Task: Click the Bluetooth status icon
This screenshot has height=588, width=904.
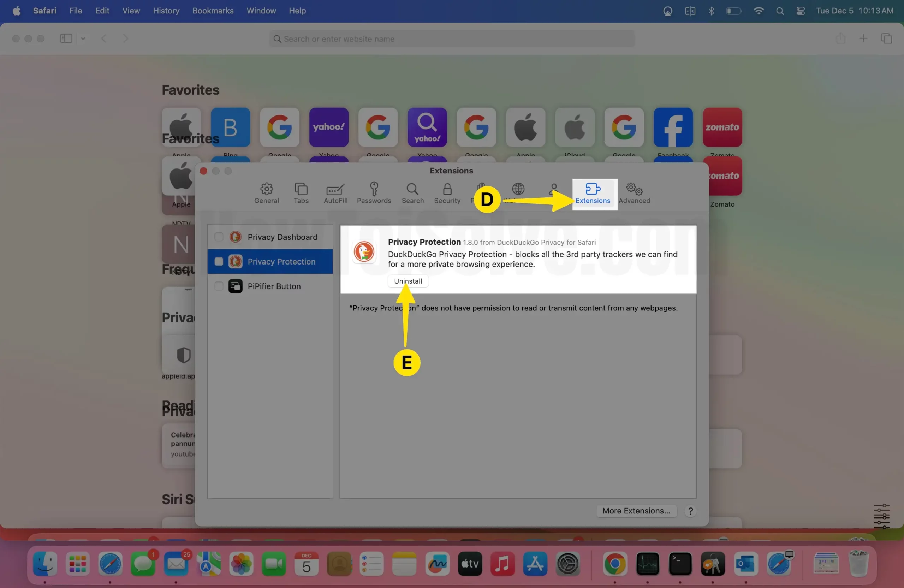Action: point(711,11)
